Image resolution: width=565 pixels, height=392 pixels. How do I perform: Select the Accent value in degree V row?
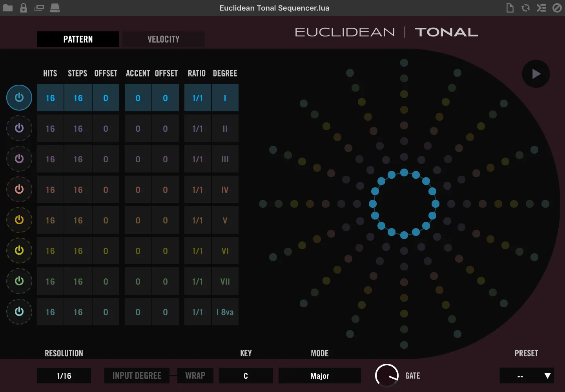pyautogui.click(x=138, y=220)
